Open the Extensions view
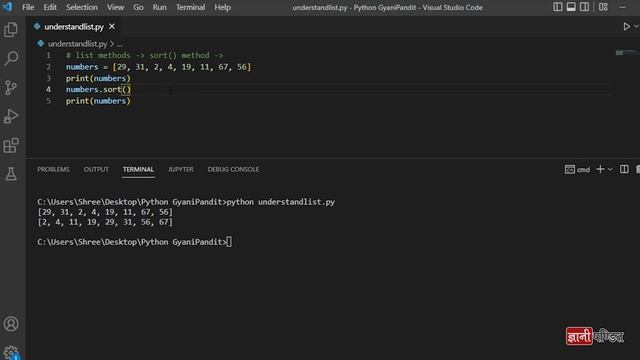This screenshot has width=640, height=360. point(11,145)
